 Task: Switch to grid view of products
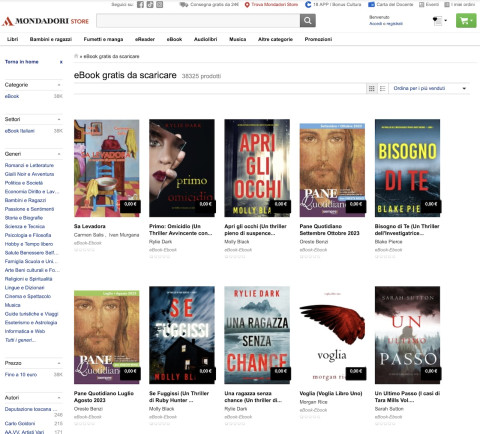pyautogui.click(x=371, y=88)
